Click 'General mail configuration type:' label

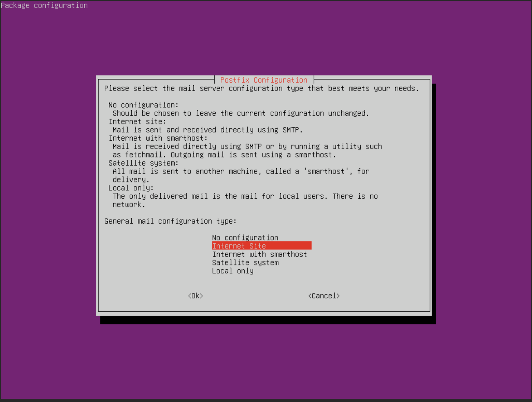click(x=170, y=221)
